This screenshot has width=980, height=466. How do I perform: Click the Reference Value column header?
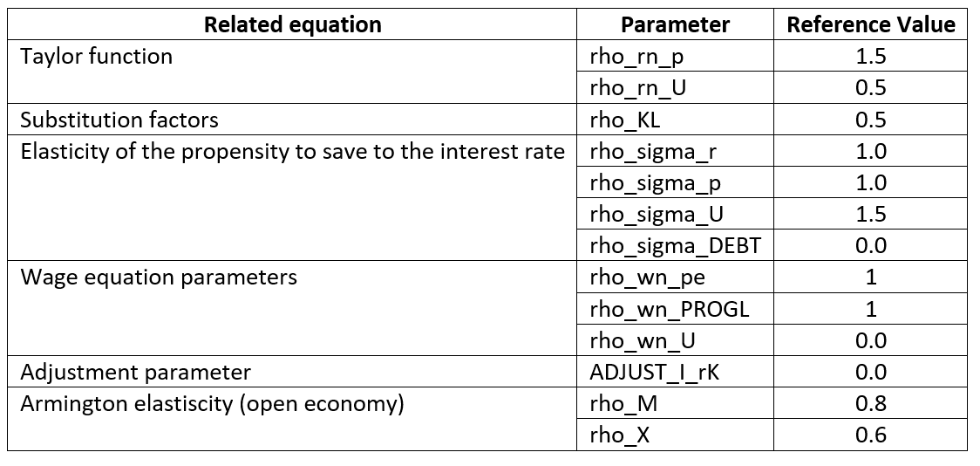[871, 24]
